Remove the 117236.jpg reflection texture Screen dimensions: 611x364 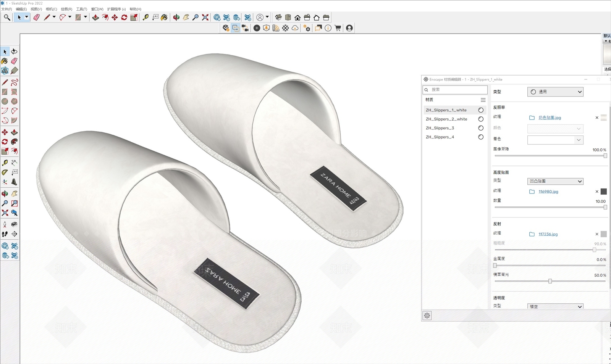click(597, 234)
